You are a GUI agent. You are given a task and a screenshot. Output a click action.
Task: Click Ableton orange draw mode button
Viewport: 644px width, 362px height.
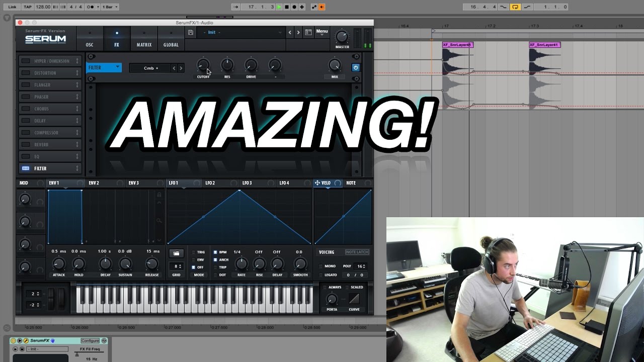(321, 7)
